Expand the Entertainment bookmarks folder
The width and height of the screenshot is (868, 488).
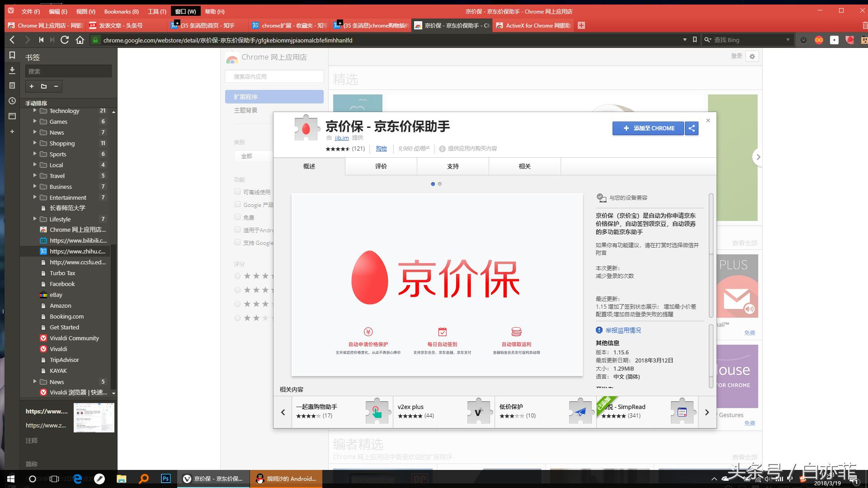[35, 197]
